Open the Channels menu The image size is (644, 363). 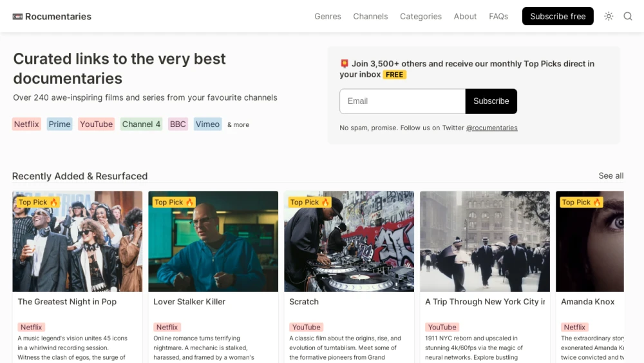[x=370, y=17]
